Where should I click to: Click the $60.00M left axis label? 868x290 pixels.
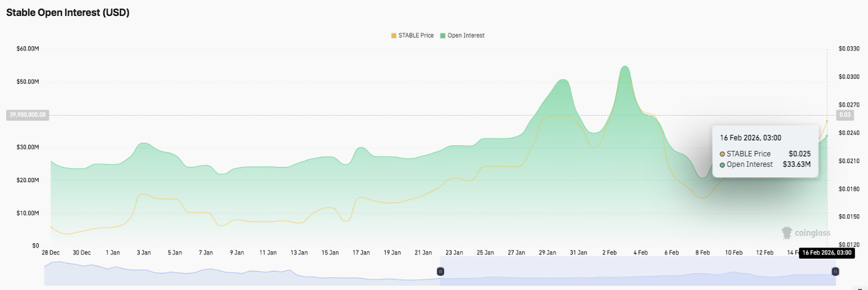28,49
